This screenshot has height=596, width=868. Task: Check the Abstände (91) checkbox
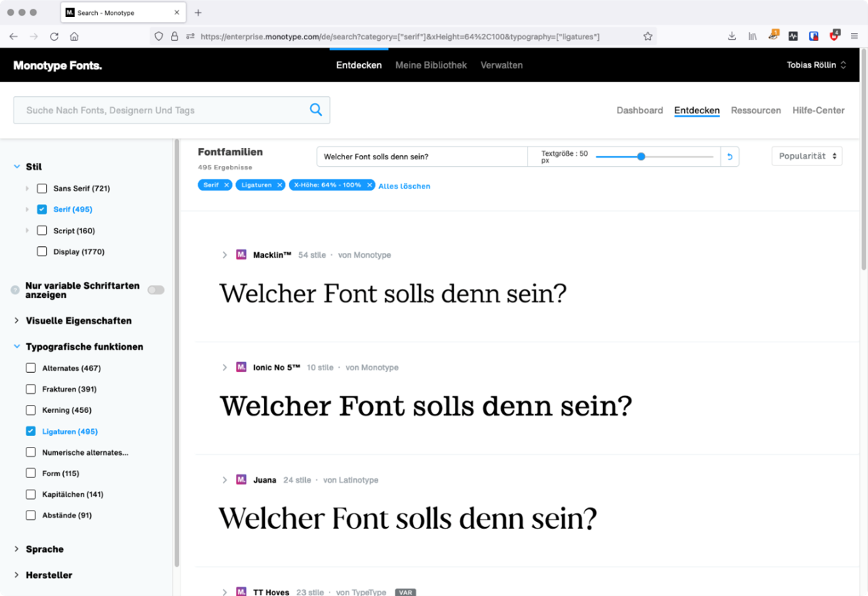(31, 515)
